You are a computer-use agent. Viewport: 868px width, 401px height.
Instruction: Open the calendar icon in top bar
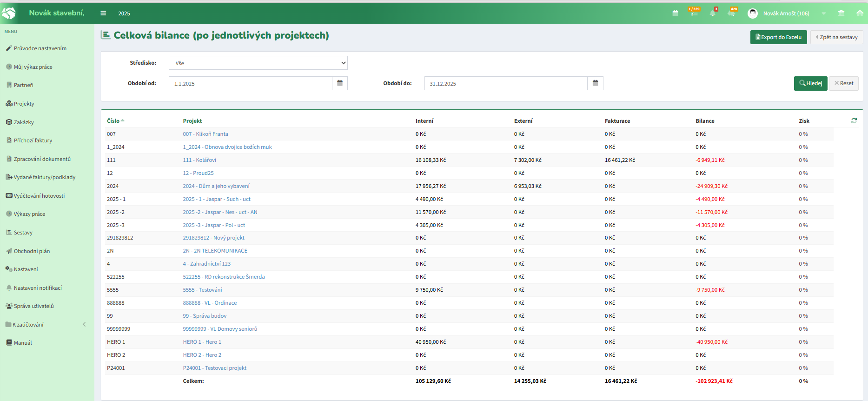tap(676, 13)
